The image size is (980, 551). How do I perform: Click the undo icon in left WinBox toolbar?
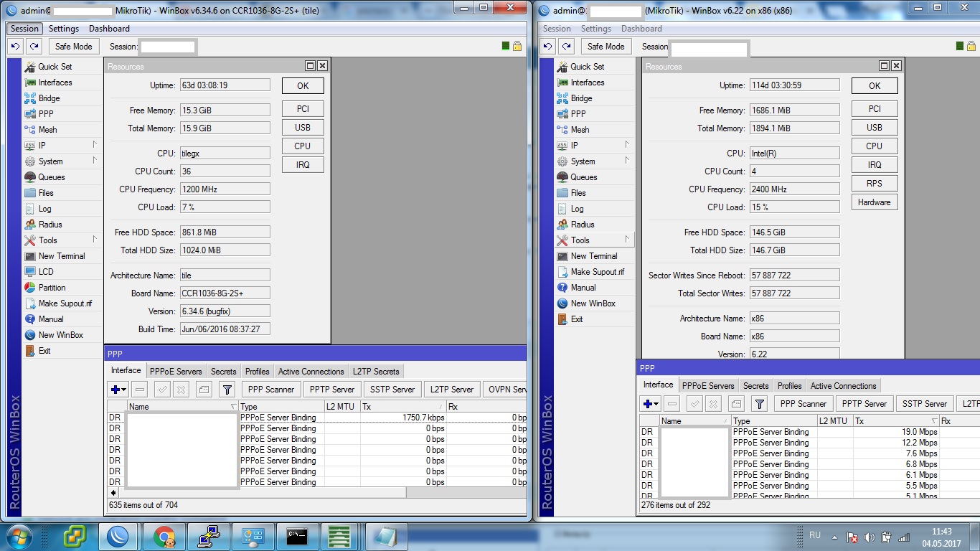(x=15, y=47)
